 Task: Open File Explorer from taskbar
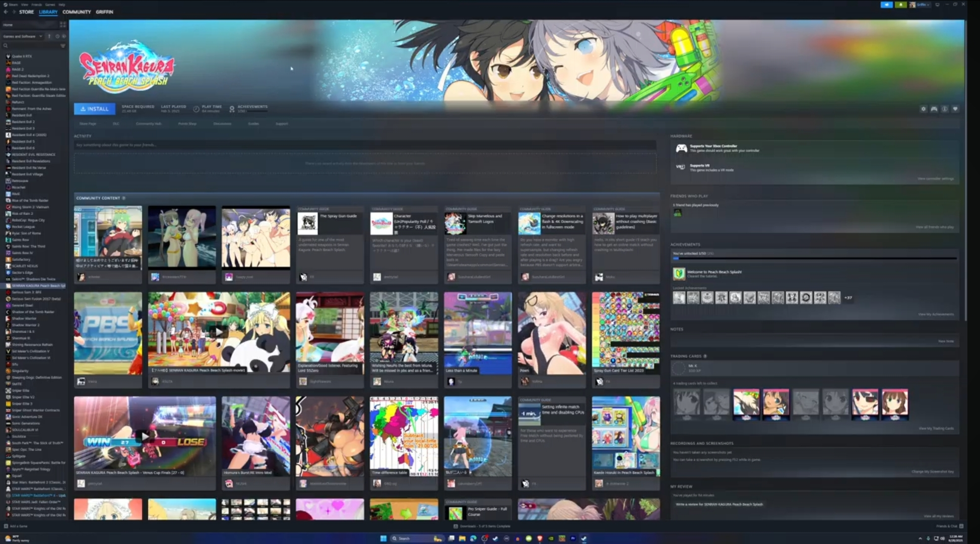[462, 538]
